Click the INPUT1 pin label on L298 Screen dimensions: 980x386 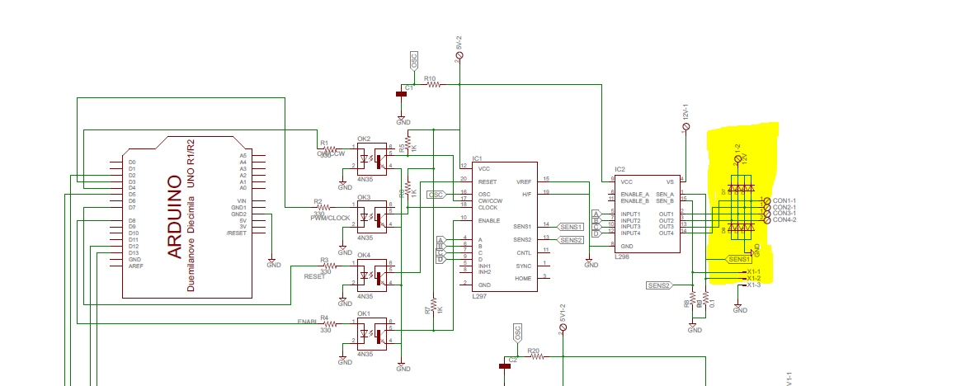(630, 214)
